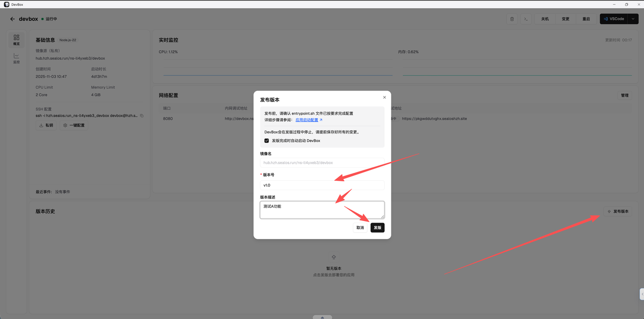Click the 2 Core CPU limit value
The width and height of the screenshot is (644, 319).
pos(41,94)
